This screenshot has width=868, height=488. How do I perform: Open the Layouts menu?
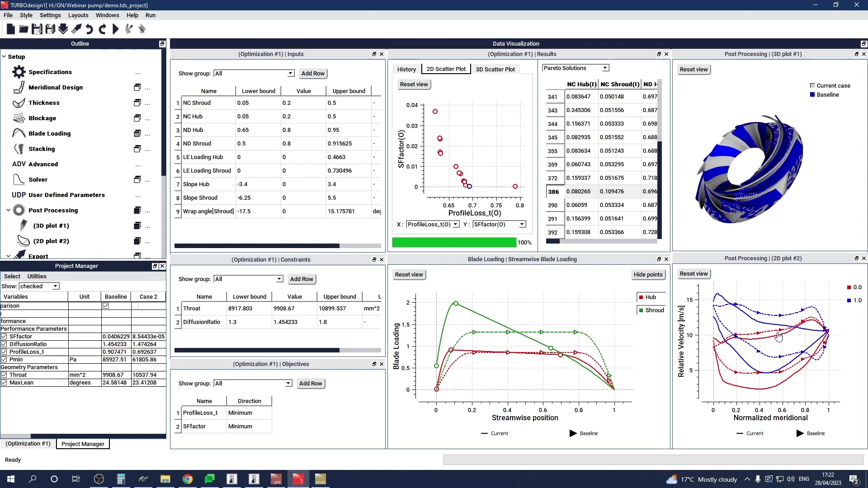point(78,15)
